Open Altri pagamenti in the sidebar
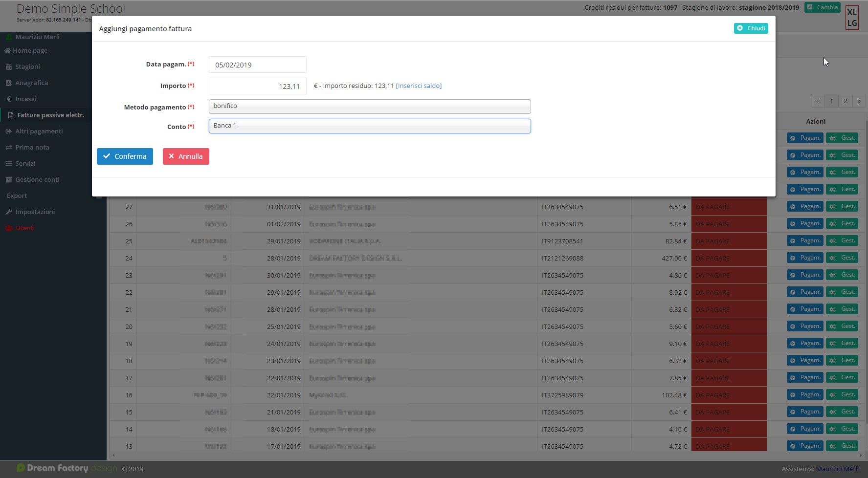The height and width of the screenshot is (478, 868). [39, 131]
